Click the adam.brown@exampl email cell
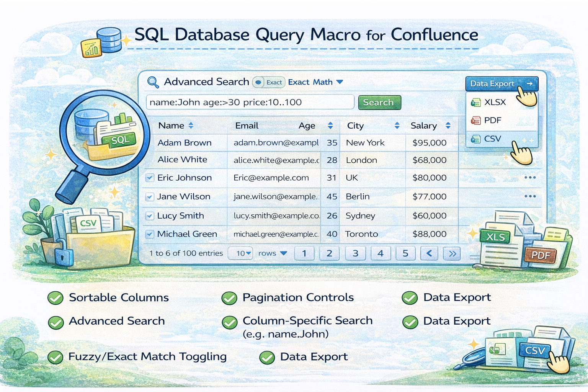 [276, 143]
